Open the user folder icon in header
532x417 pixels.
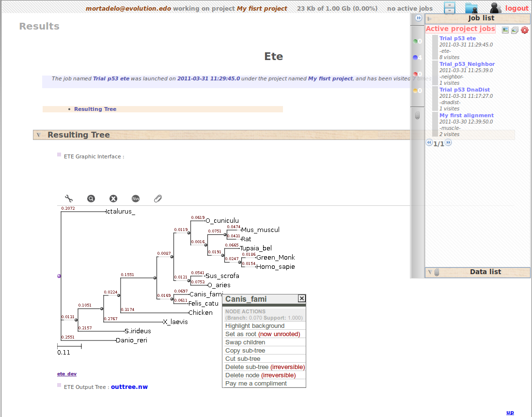tap(471, 8)
